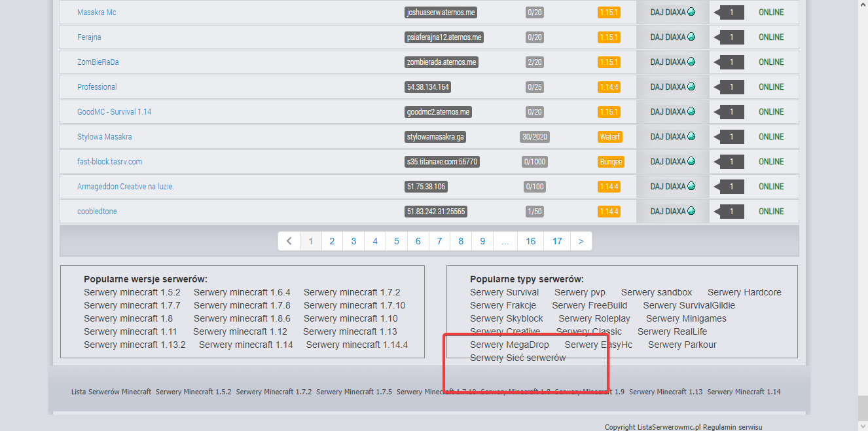Go to next page with right arrow
Screen dimensions: 868x431
581,241
